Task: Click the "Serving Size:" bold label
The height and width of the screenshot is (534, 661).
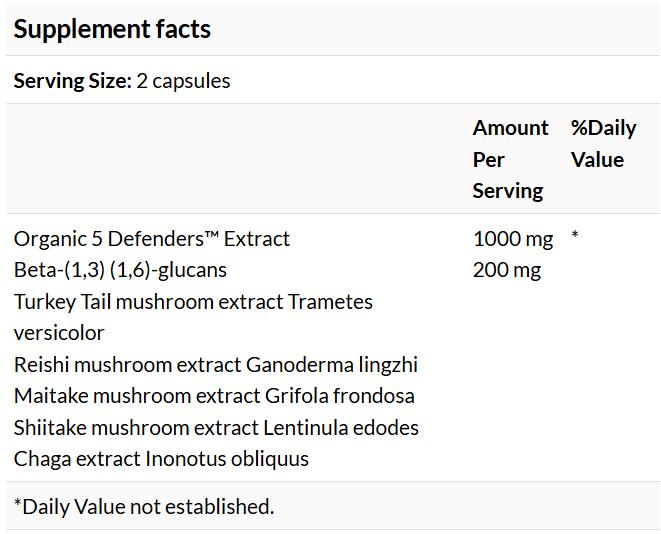Action: click(71, 81)
